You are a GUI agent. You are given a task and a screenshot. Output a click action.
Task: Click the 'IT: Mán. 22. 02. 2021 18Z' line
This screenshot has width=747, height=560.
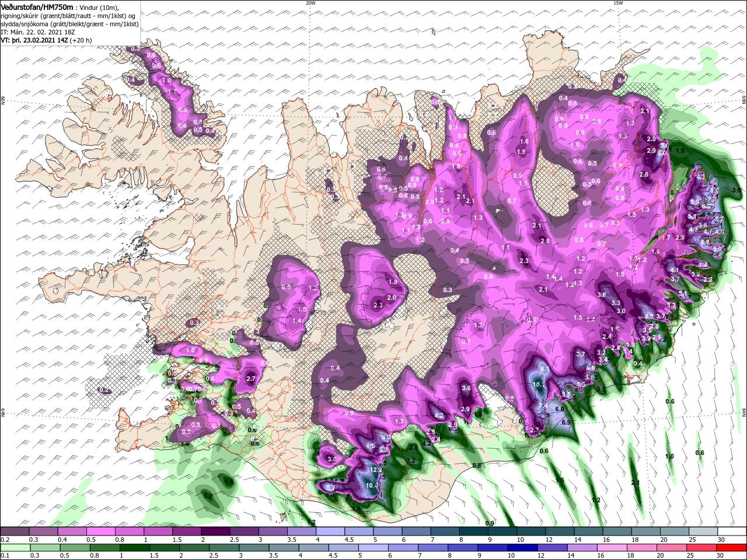coord(37,33)
